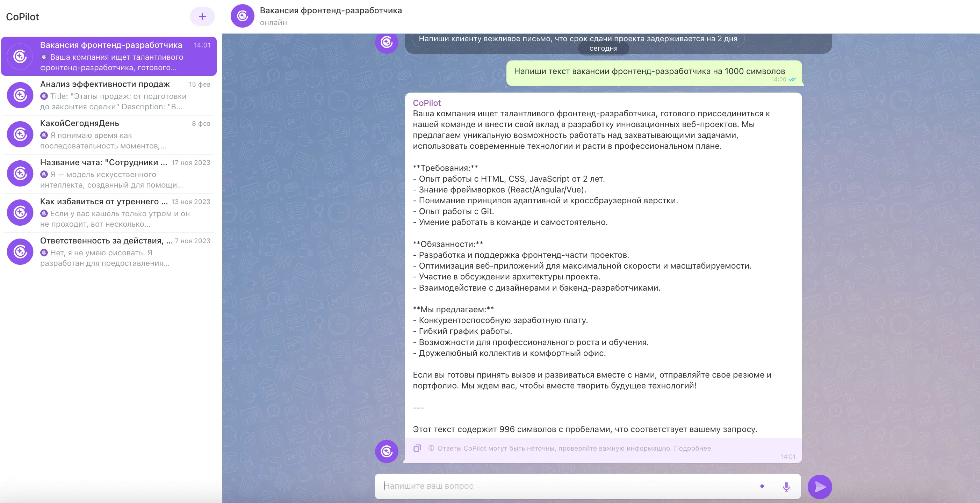Open "Анализ эффективности продаж" chat
The width and height of the screenshot is (980, 503).
109,95
